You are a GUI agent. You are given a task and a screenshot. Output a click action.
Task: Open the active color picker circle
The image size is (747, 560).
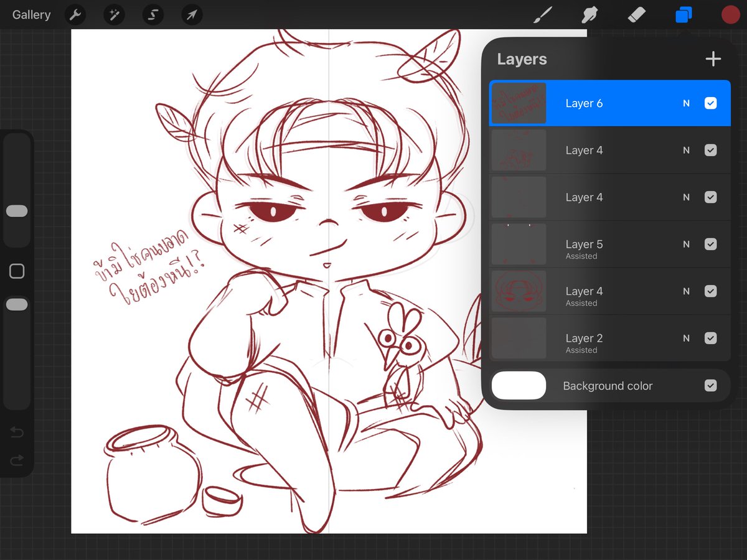(x=730, y=15)
